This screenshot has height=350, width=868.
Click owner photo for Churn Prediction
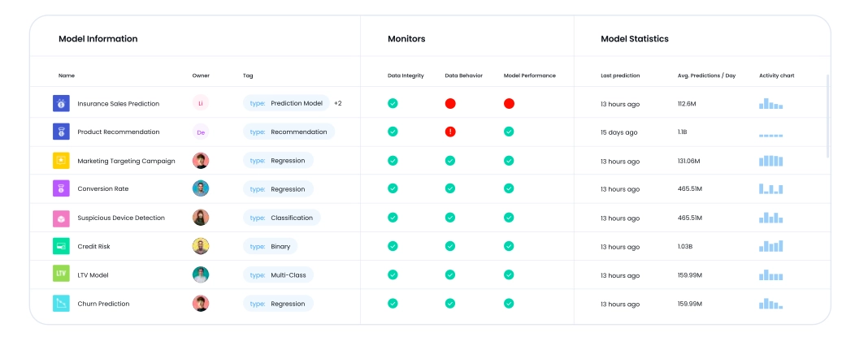coord(201,304)
